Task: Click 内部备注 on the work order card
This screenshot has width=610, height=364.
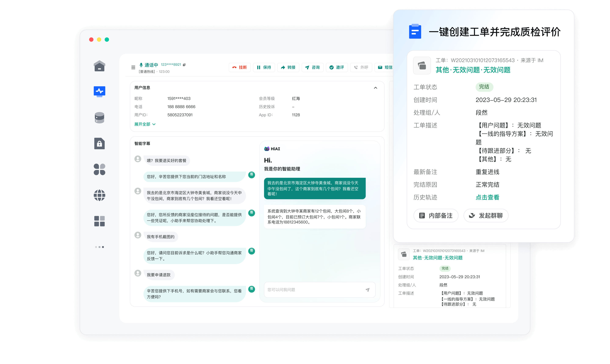Action: 436,216
